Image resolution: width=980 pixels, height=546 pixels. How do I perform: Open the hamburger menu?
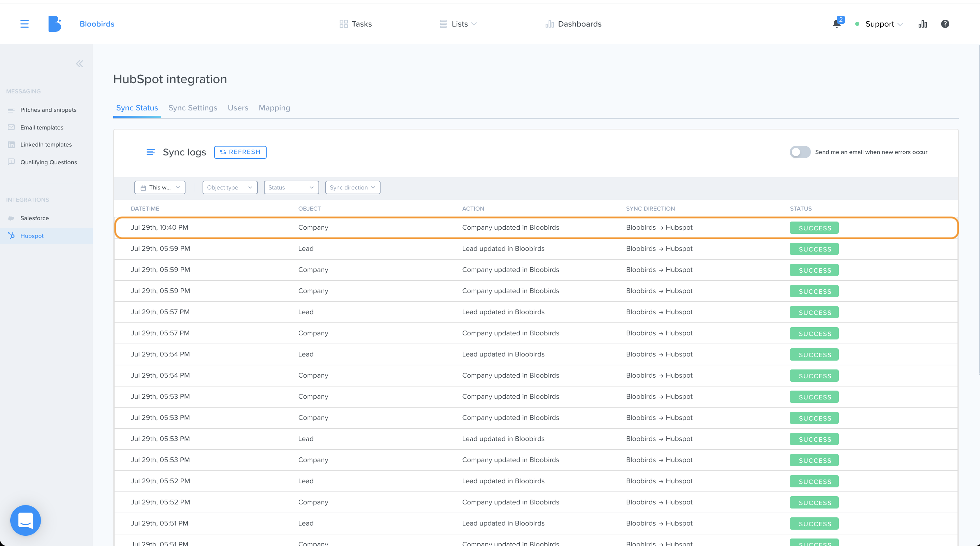[24, 24]
